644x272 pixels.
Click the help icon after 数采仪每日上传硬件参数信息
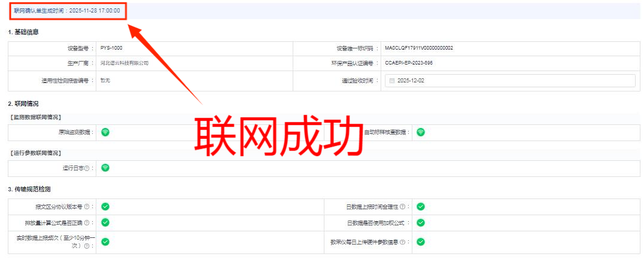click(402, 243)
